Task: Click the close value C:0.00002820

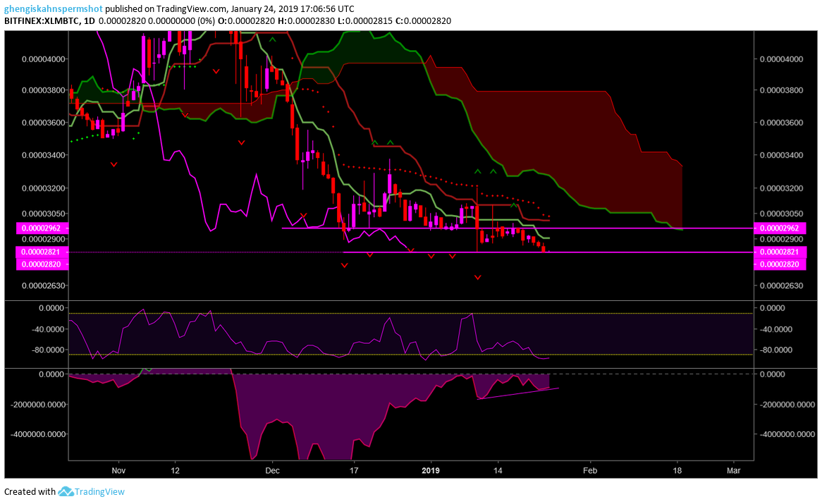Action: tap(424, 21)
